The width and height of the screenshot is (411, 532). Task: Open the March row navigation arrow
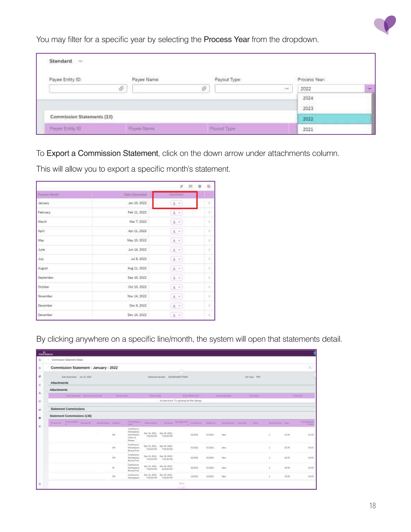coord(209,222)
